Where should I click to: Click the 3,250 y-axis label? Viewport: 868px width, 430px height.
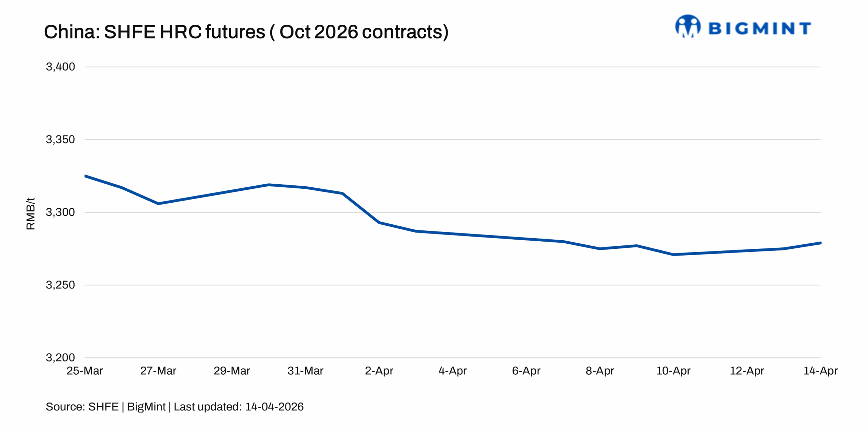60,285
